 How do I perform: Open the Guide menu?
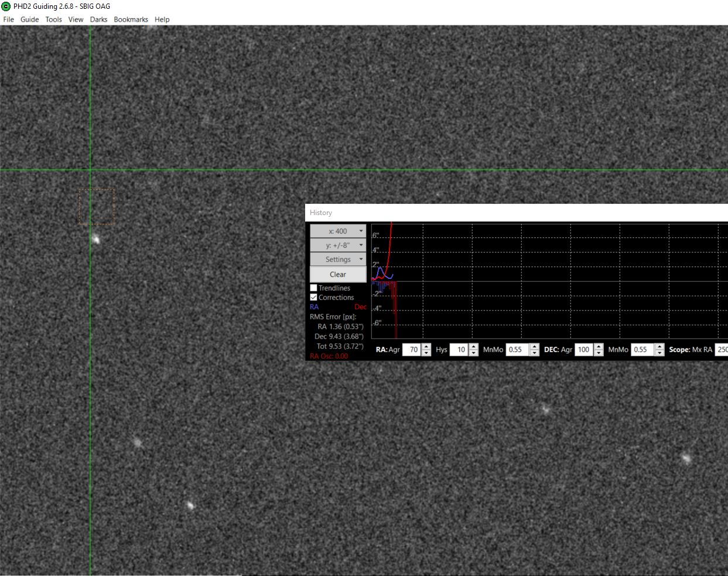pyautogui.click(x=29, y=19)
